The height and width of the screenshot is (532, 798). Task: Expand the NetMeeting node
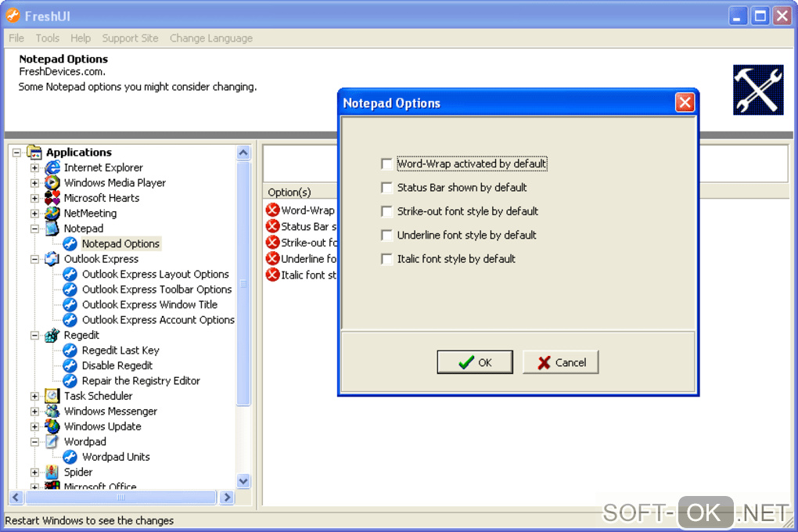click(x=34, y=214)
